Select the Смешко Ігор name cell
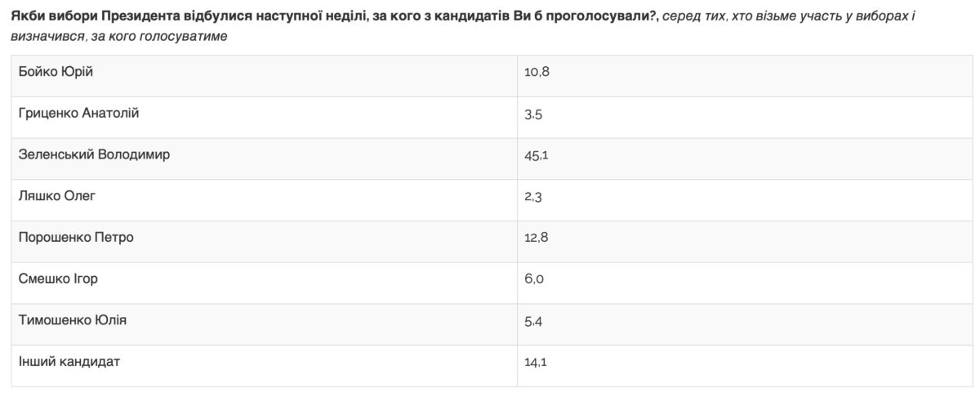This screenshot has height=393, width=980. pos(58,279)
